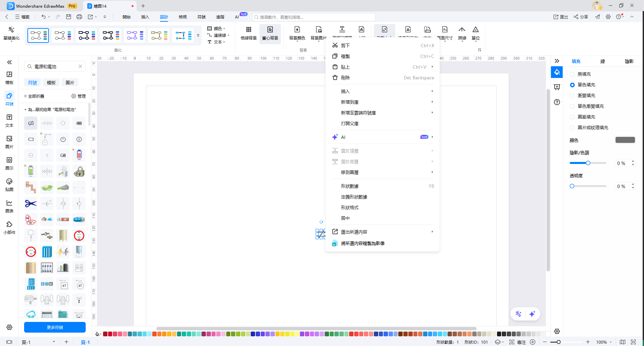Click the print icon in the toolbar
Viewport: 644px width, 346px height.
(x=79, y=17)
